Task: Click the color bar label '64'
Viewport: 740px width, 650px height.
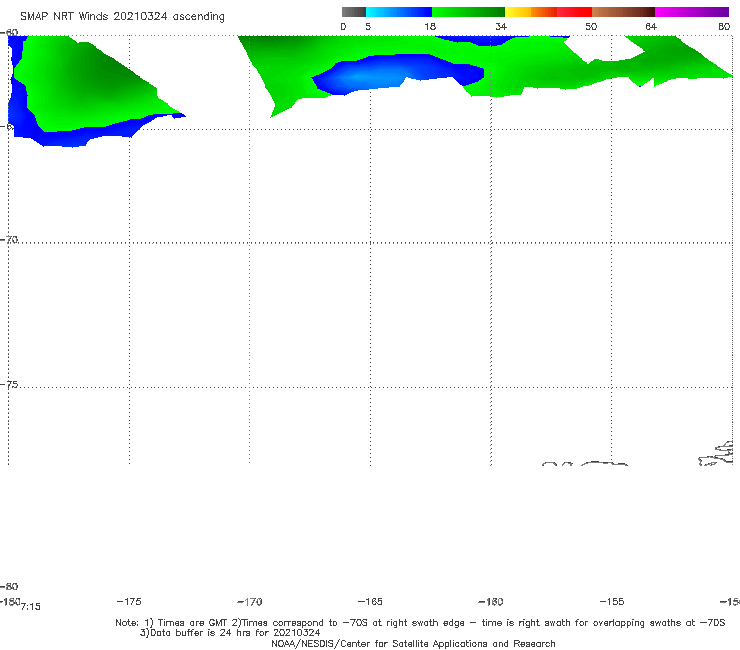Action: [651, 27]
